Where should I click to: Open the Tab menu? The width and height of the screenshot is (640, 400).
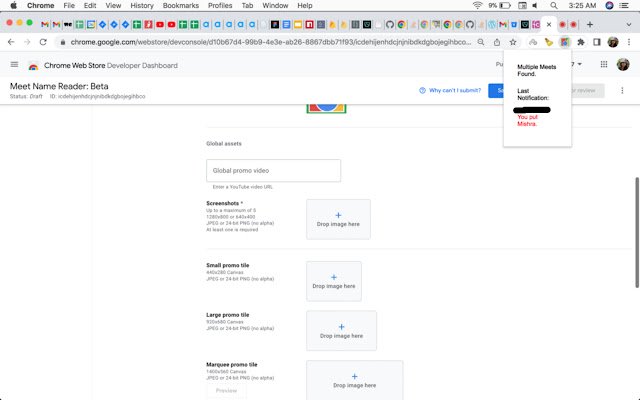pos(247,6)
